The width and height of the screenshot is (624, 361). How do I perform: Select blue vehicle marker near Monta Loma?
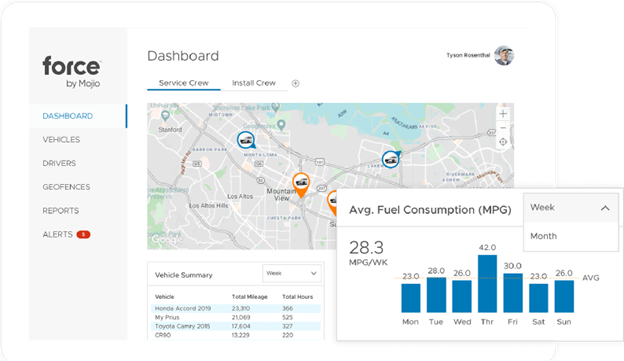246,140
